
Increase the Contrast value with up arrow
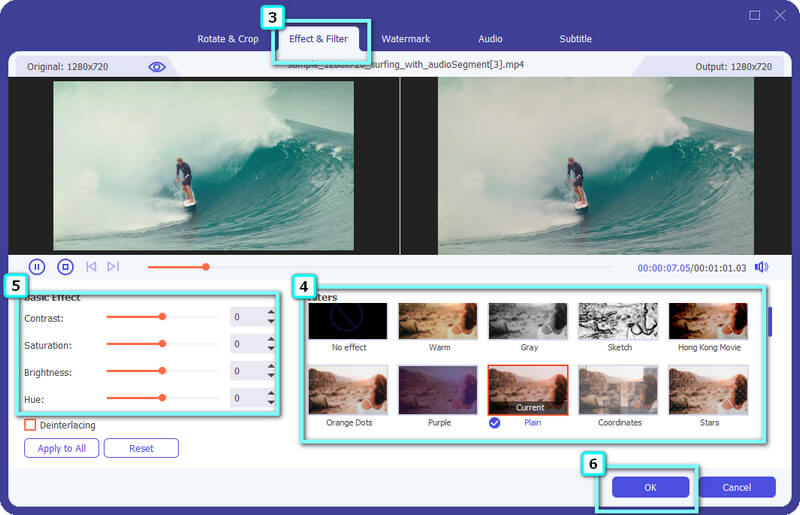point(271,312)
